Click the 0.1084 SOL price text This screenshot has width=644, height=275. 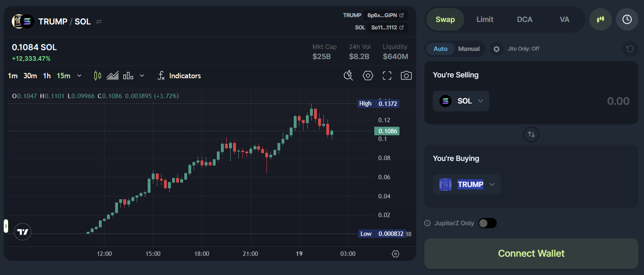coord(34,47)
